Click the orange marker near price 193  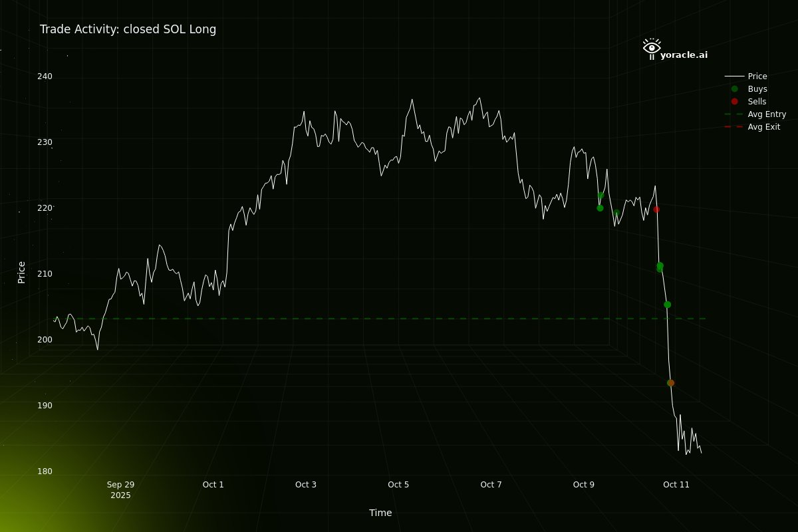coord(670,383)
